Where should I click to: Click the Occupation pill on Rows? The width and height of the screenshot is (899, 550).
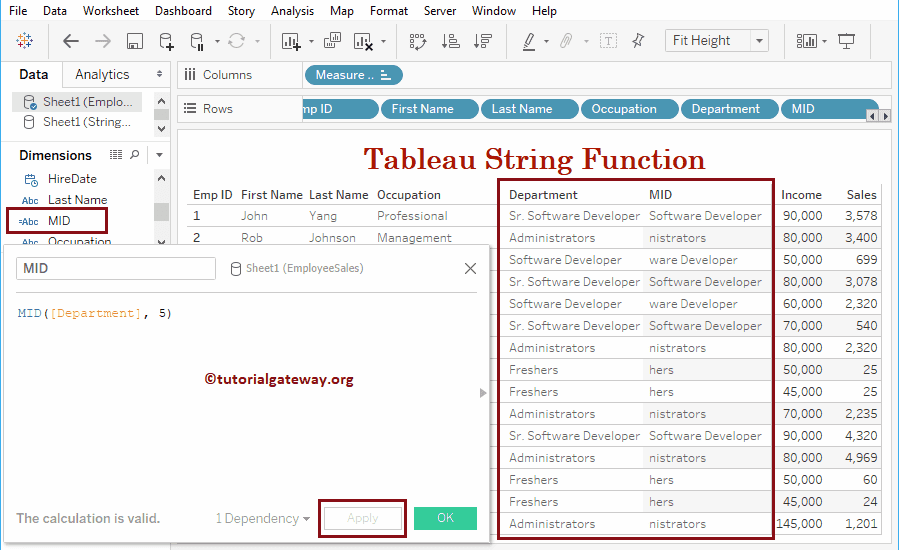(x=630, y=109)
